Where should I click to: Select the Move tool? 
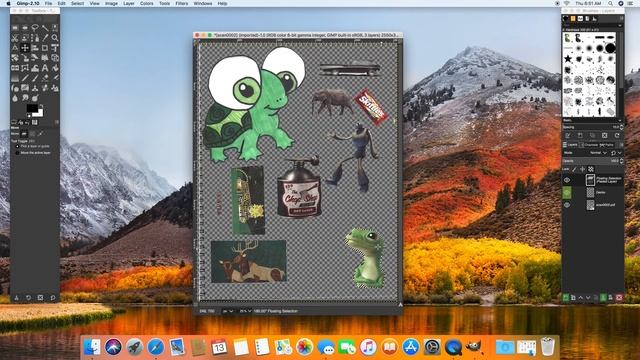tap(25, 48)
